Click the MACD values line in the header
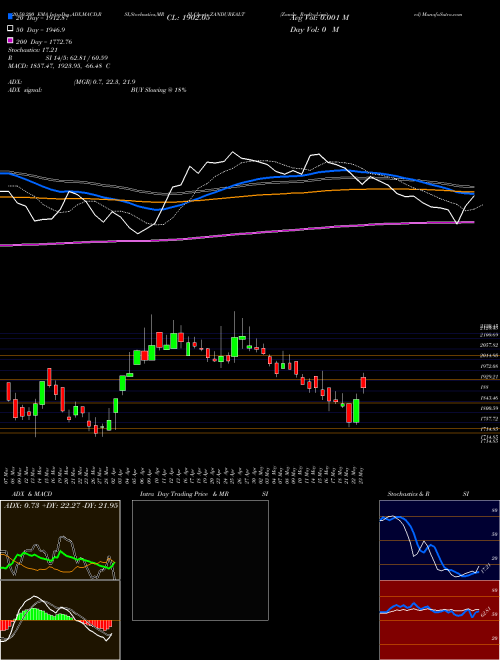Viewport: 500px width, 660px height. (59, 66)
